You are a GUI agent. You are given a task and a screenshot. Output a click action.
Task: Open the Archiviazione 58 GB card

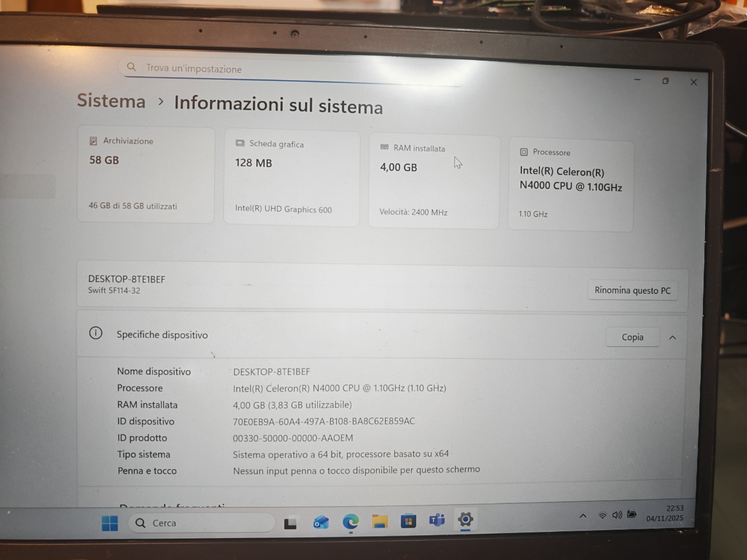coord(146,175)
